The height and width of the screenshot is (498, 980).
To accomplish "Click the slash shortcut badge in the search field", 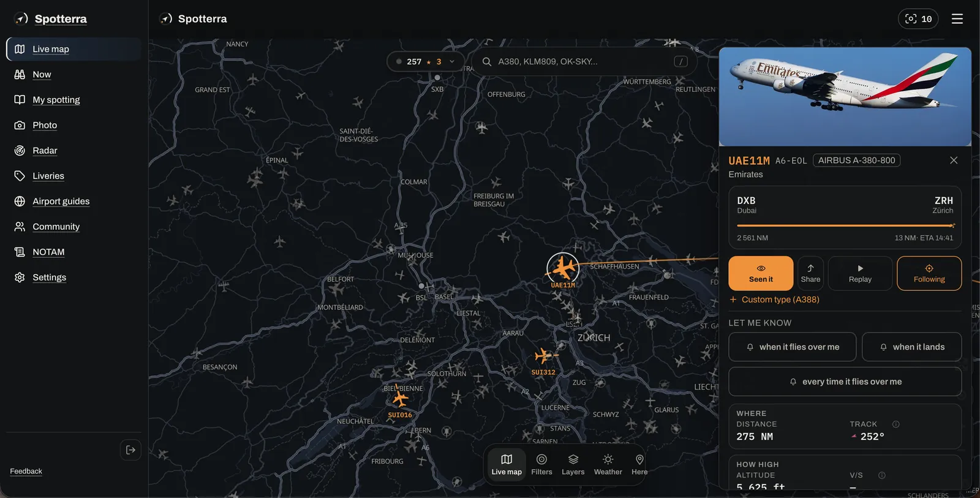I will (680, 61).
